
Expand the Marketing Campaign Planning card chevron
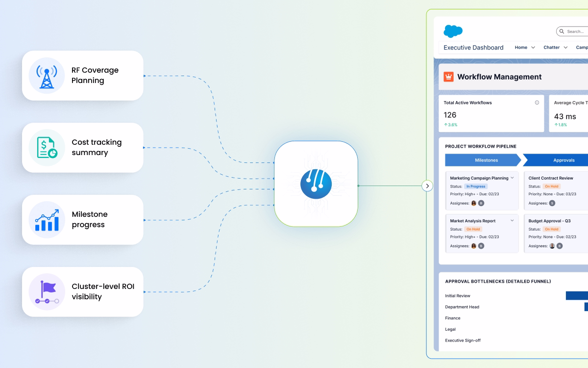[x=513, y=178]
